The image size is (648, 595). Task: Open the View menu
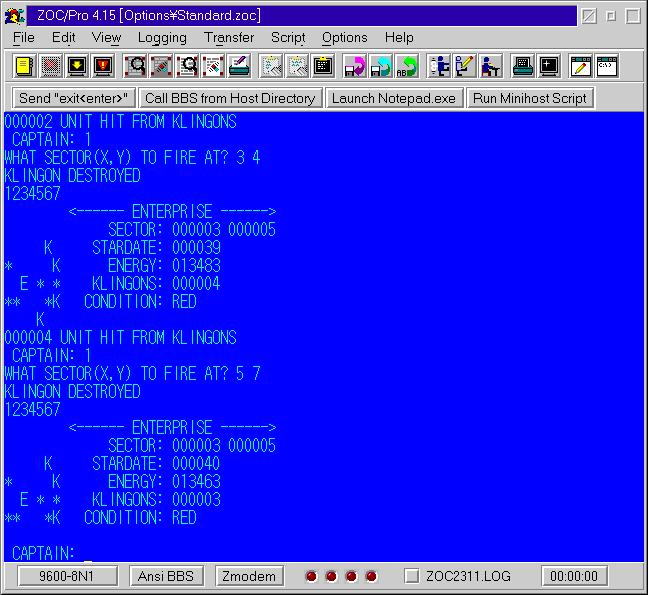[x=106, y=38]
